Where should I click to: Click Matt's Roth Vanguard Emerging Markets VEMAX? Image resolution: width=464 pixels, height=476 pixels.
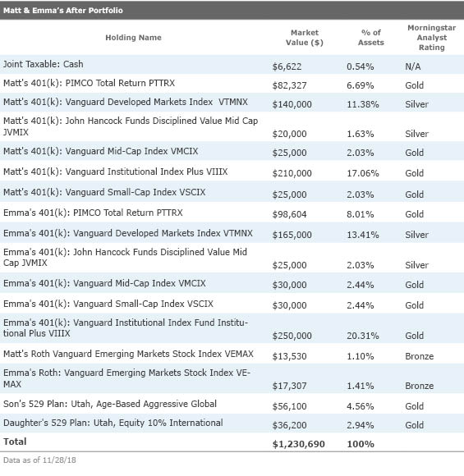[x=232, y=354]
